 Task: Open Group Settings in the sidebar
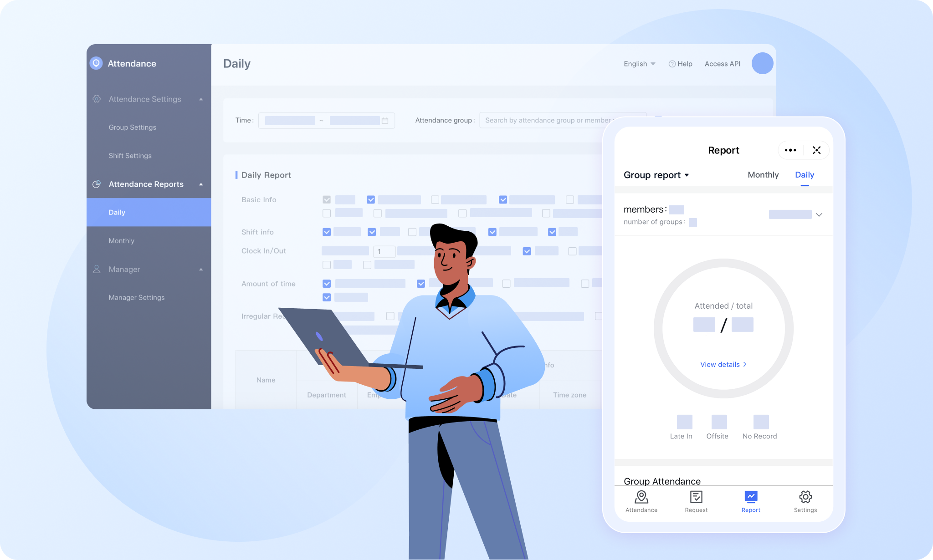click(133, 127)
